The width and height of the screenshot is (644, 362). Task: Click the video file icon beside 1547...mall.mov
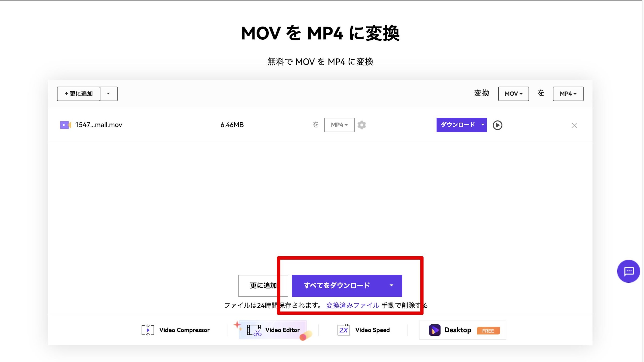point(65,125)
